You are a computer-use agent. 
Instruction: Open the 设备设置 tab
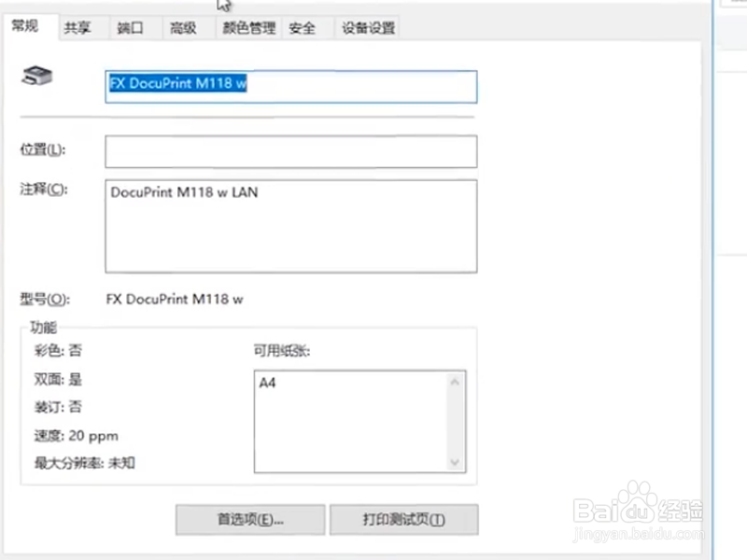pos(368,27)
